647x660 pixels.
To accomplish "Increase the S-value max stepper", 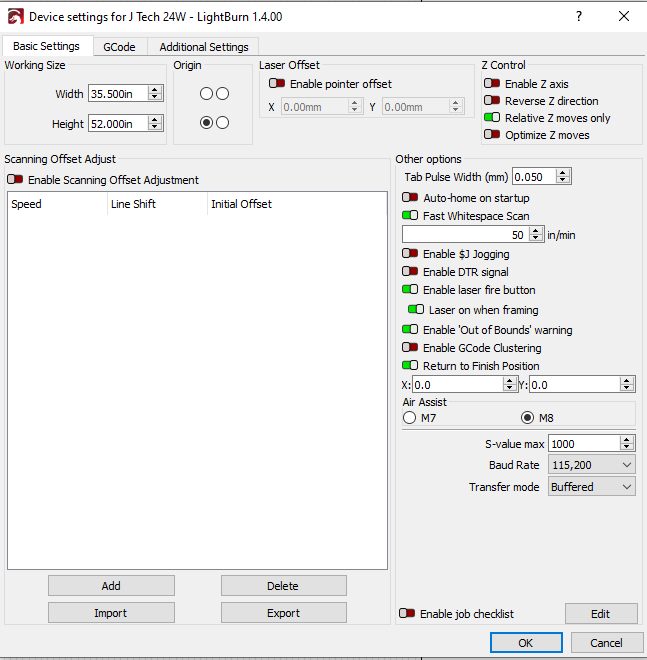I will (626, 439).
